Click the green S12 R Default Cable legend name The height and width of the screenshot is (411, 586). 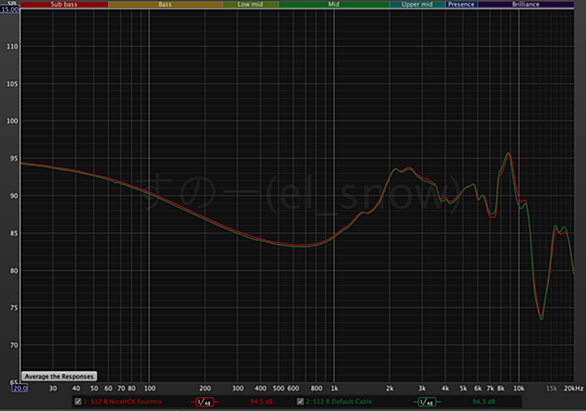pyautogui.click(x=339, y=402)
